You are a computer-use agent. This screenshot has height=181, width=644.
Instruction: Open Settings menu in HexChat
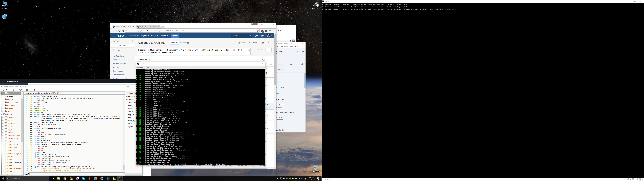pos(22,90)
